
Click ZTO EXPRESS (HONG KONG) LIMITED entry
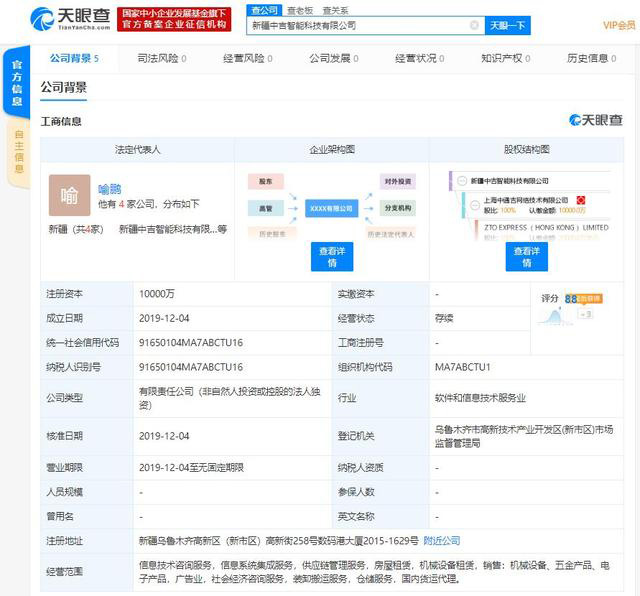tap(546, 227)
